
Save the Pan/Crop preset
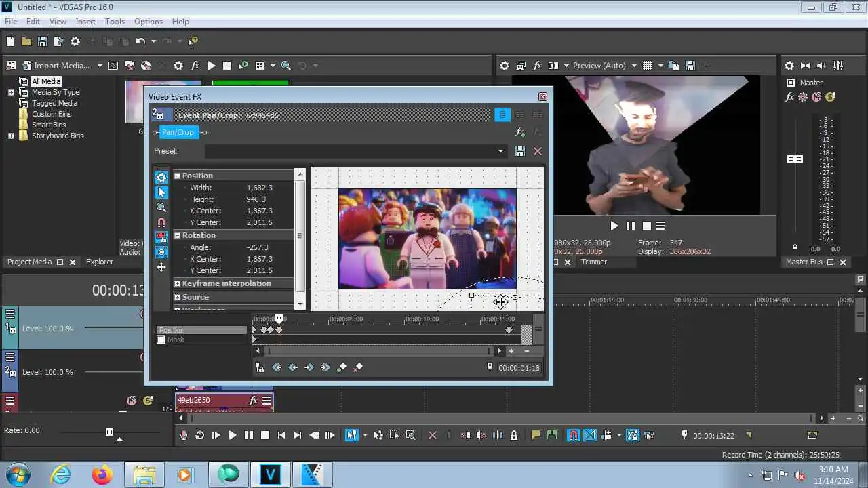tap(520, 151)
